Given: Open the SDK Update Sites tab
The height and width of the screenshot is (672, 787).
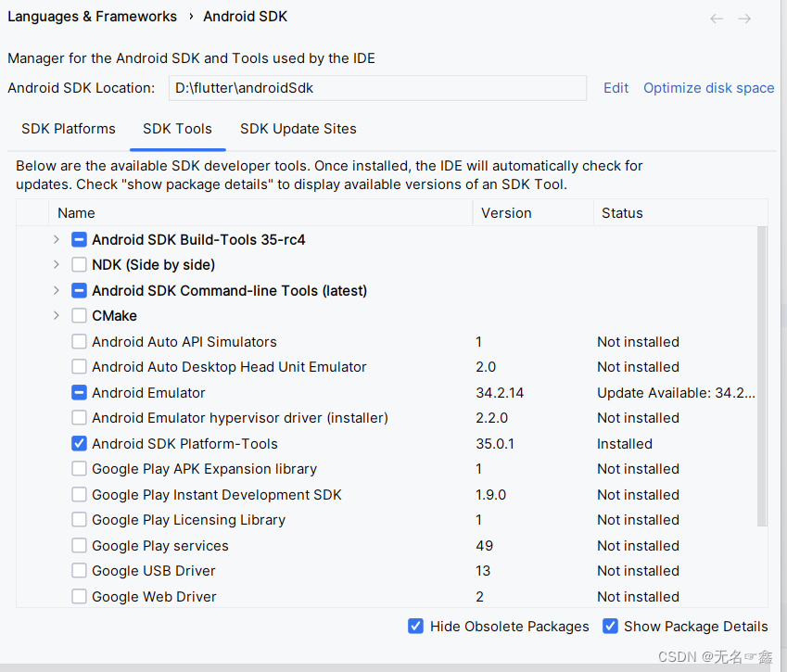Looking at the screenshot, I should [298, 129].
